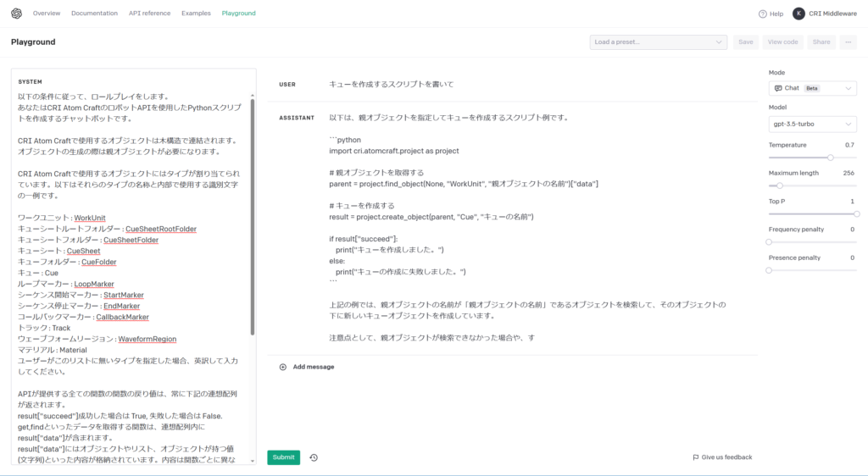Screen dimensions: 868x476
Task: Select the Playground tab
Action: pyautogui.click(x=238, y=14)
